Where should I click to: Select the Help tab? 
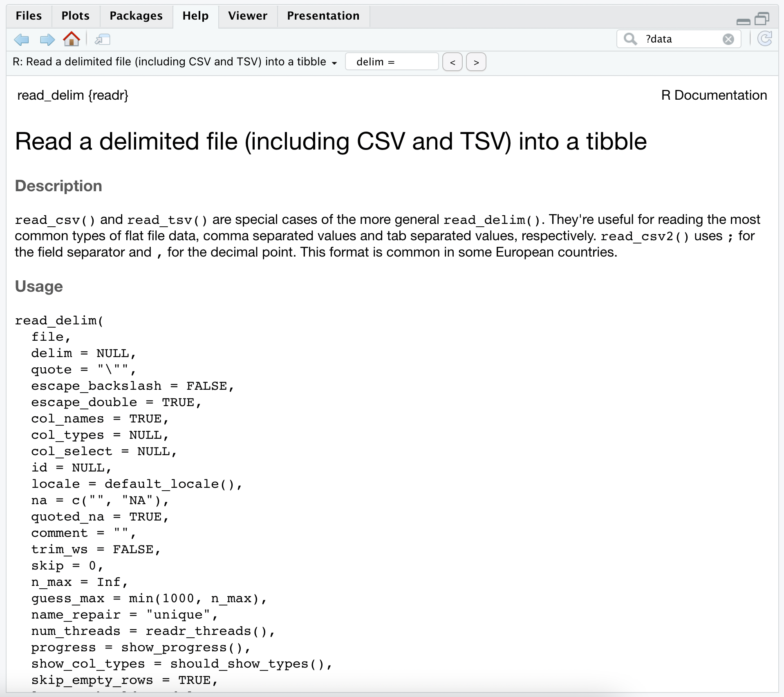(195, 16)
